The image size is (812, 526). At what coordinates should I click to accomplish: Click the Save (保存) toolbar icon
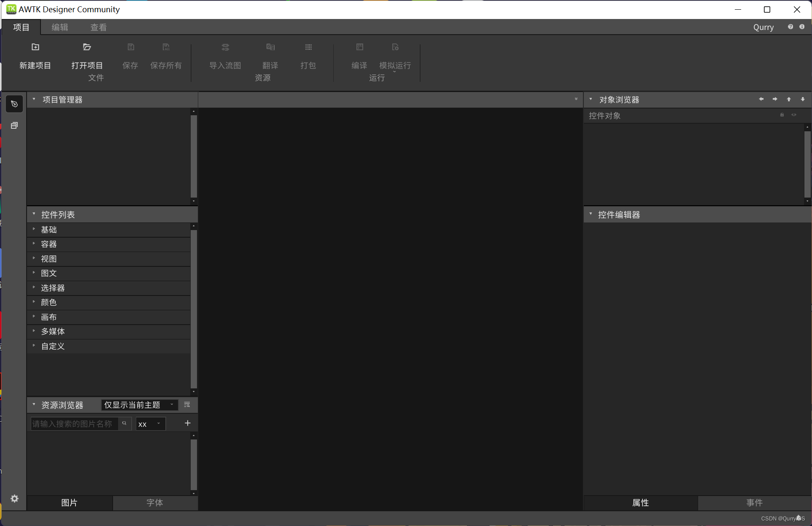point(131,47)
